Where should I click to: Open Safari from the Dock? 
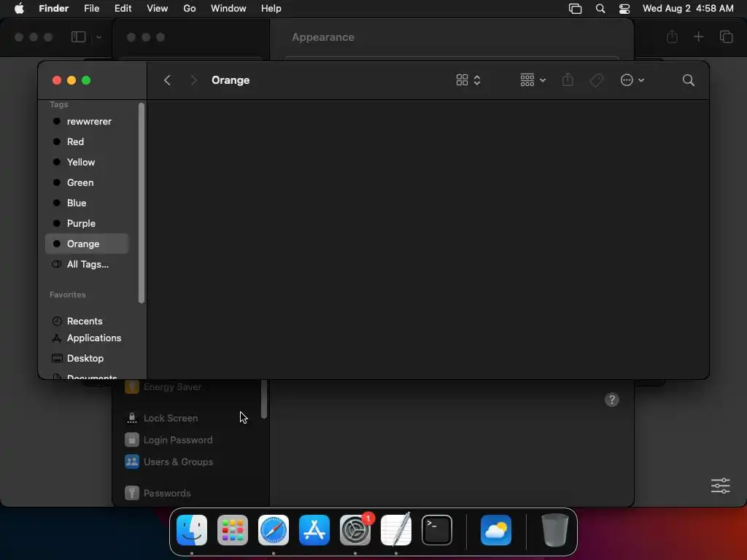coord(274,530)
